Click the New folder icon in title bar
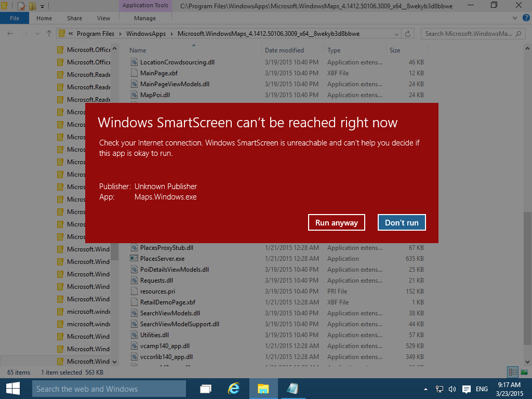 point(32,6)
